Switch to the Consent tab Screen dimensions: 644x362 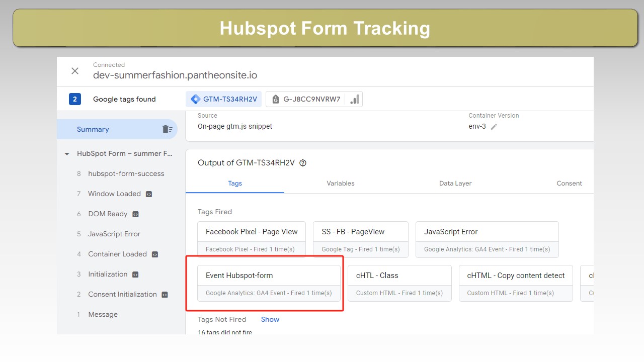pos(569,184)
